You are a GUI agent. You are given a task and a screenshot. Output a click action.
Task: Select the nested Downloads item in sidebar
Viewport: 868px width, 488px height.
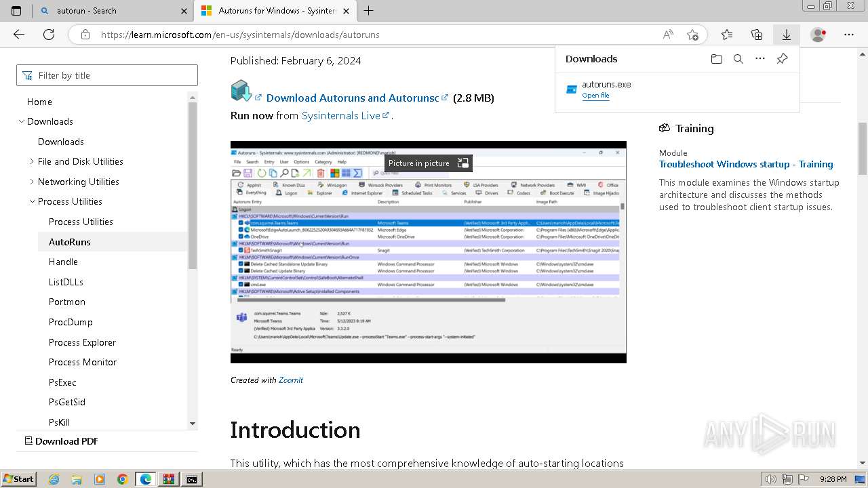click(61, 142)
